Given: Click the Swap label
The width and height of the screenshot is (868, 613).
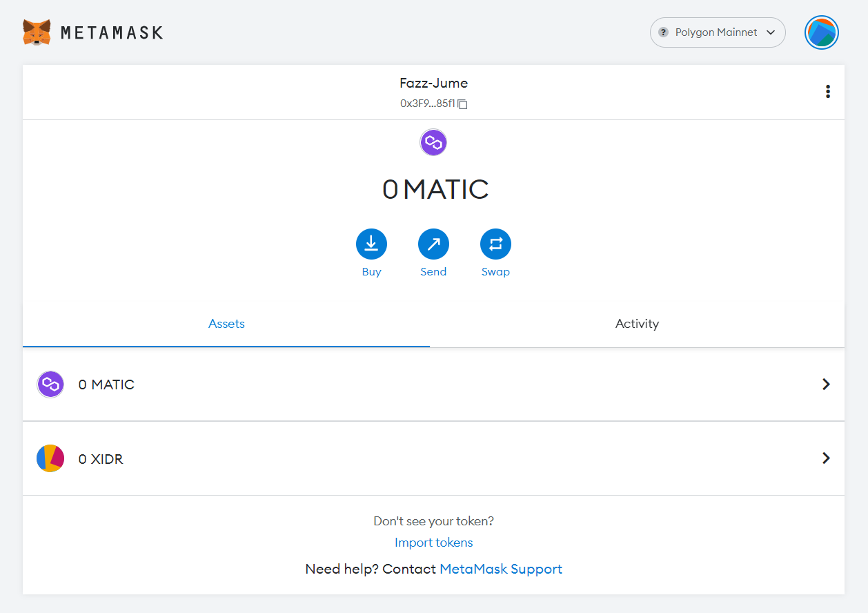Looking at the screenshot, I should pyautogui.click(x=495, y=272).
